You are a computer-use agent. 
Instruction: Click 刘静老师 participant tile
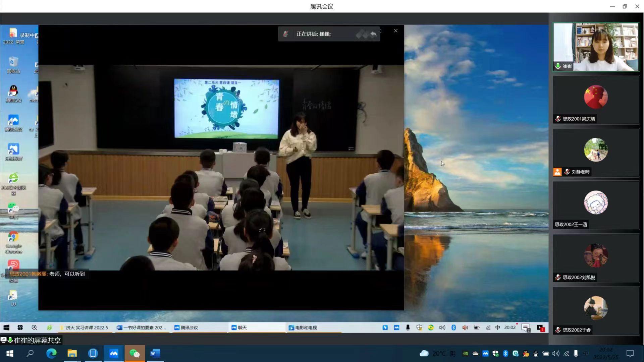pyautogui.click(x=596, y=153)
